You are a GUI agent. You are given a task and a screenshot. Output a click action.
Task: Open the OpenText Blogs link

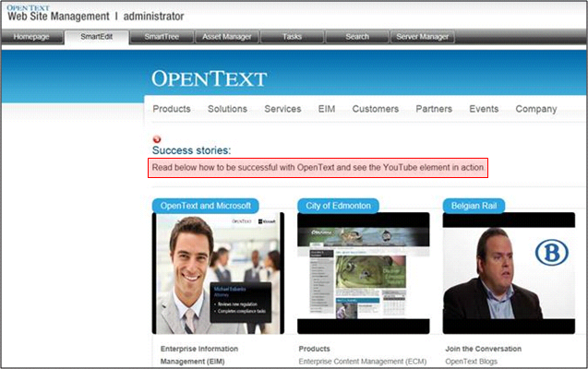pyautogui.click(x=472, y=362)
